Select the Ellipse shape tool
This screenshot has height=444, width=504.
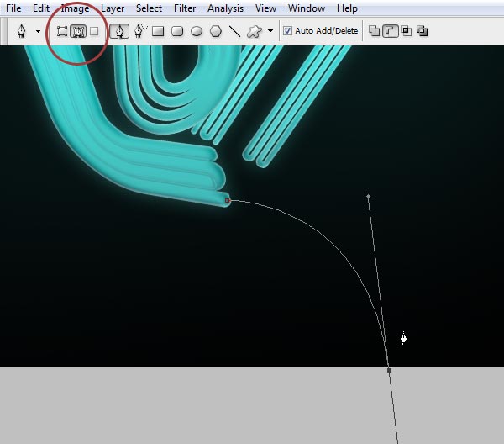point(197,31)
